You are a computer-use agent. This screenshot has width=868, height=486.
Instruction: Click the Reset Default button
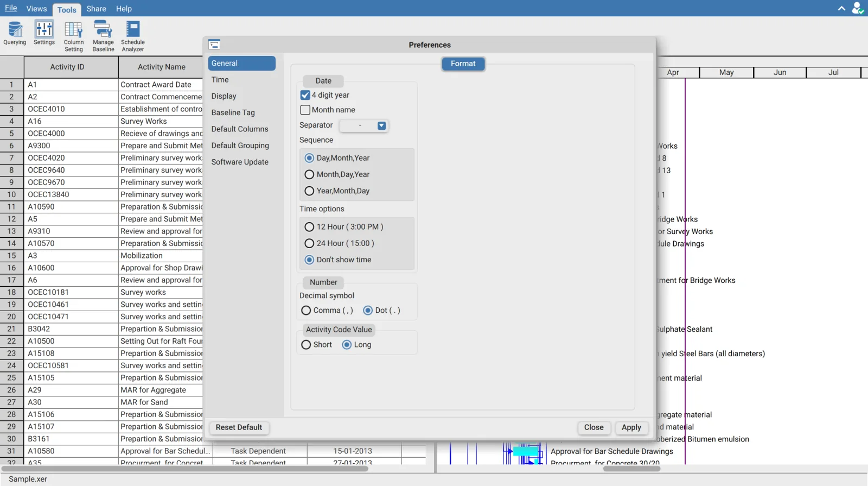pyautogui.click(x=239, y=427)
